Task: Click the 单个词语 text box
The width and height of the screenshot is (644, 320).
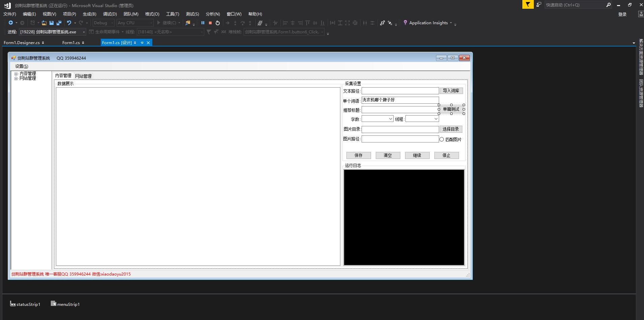Action: pyautogui.click(x=400, y=100)
